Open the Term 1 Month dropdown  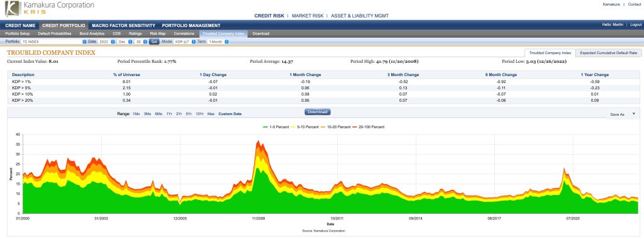pos(218,42)
